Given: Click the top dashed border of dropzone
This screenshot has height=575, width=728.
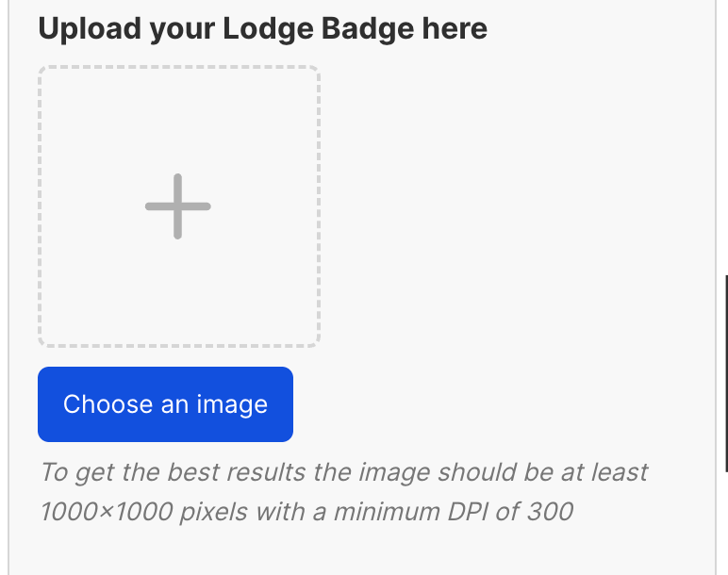Looking at the screenshot, I should [179, 67].
